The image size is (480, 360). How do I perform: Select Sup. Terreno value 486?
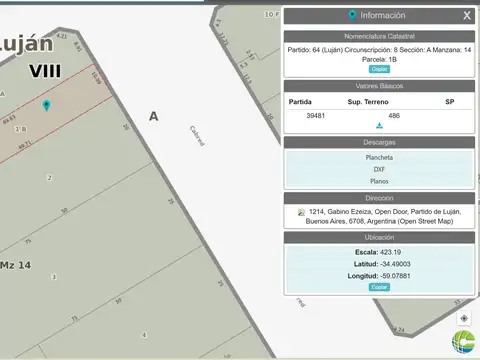pos(394,116)
